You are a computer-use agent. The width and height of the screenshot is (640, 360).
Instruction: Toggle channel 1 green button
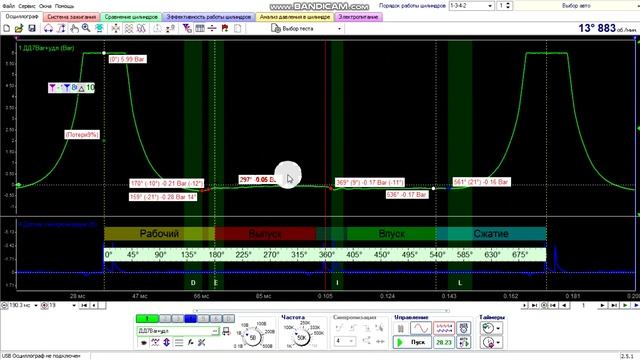(x=147, y=318)
